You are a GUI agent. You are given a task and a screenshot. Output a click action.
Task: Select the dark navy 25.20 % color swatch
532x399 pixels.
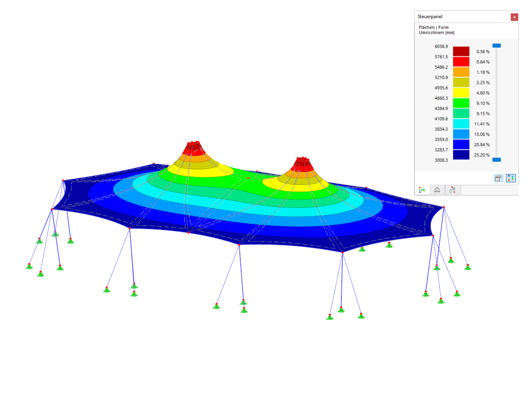(x=461, y=155)
